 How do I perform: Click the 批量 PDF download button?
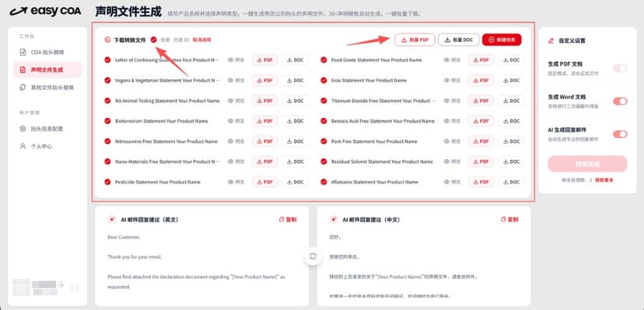[x=415, y=40]
